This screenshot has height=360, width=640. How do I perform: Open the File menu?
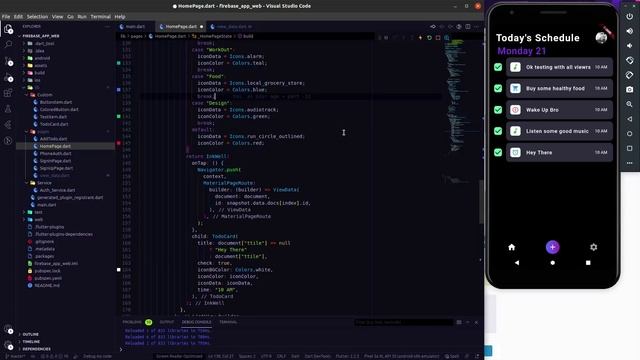pyautogui.click(x=6, y=17)
